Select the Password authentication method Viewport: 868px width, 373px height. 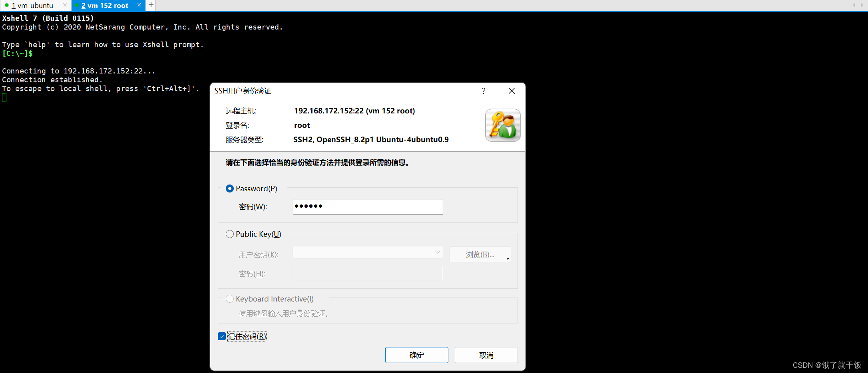(251, 188)
